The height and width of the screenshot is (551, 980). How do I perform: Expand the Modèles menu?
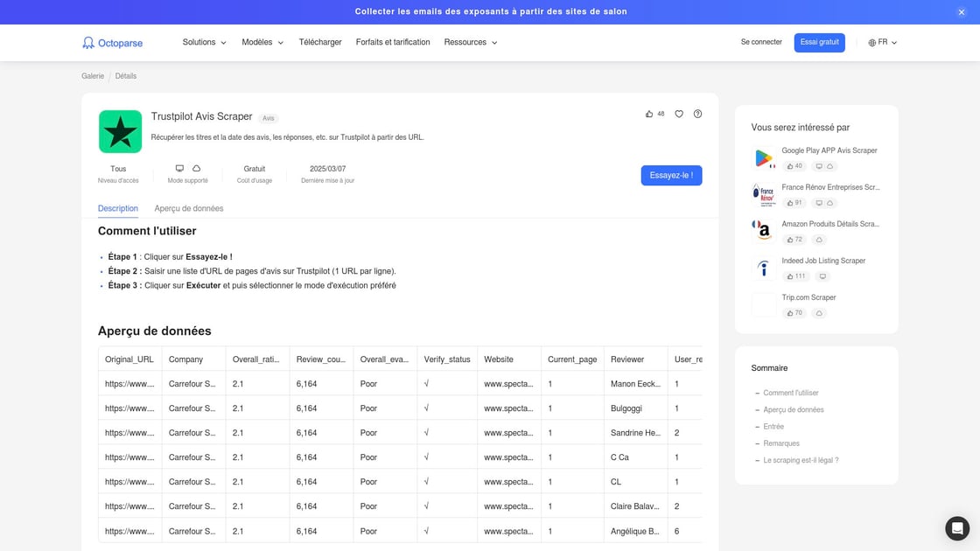[x=262, y=43]
